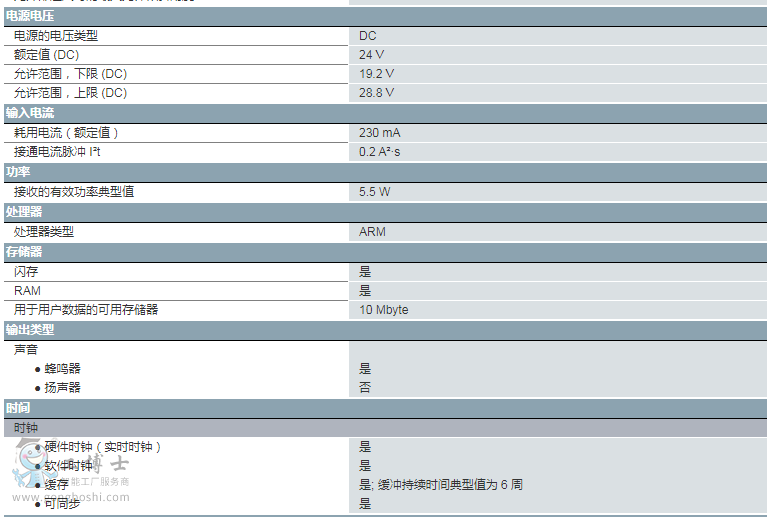Click the 时钟 subsection header

26,428
